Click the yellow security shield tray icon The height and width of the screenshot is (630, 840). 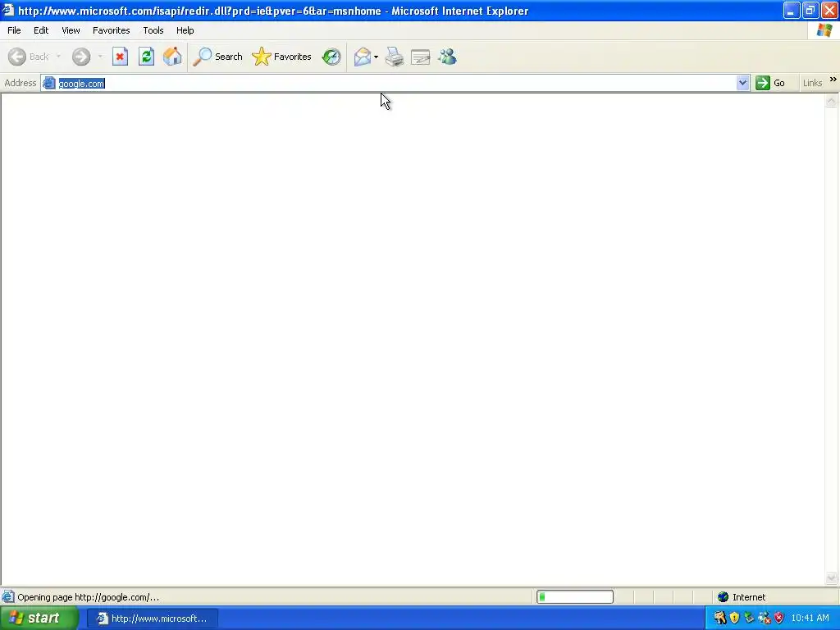734,619
